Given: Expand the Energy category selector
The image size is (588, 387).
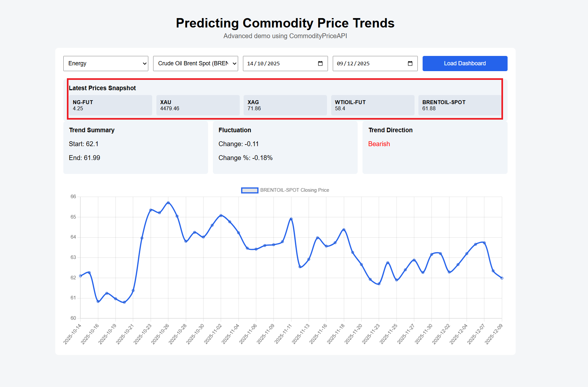Looking at the screenshot, I should pyautogui.click(x=106, y=63).
